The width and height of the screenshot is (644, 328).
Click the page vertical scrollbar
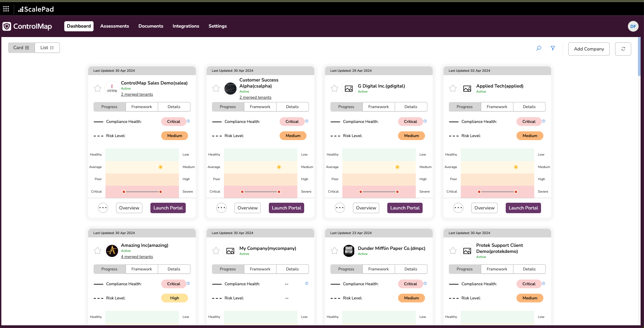click(639, 57)
